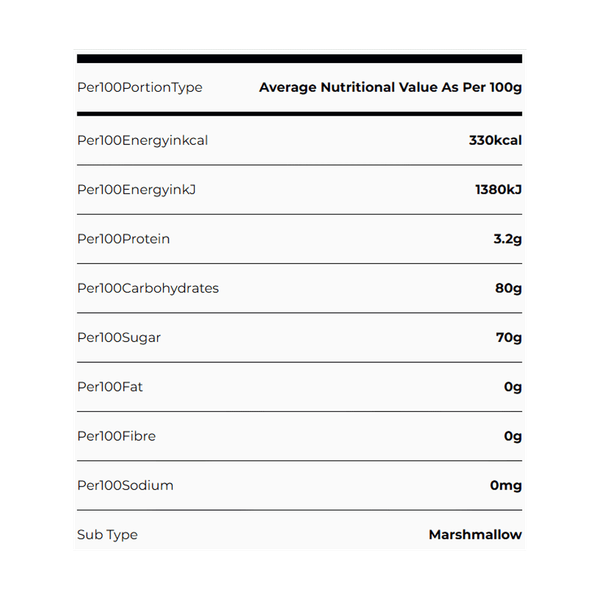
Task: Select the 3.2g protein value
Action: 508,239
